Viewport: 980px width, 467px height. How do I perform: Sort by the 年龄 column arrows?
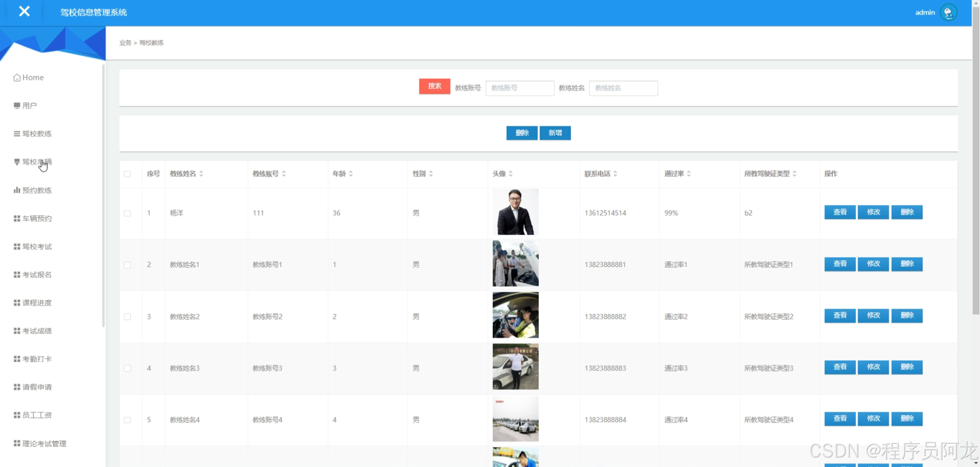tap(351, 174)
